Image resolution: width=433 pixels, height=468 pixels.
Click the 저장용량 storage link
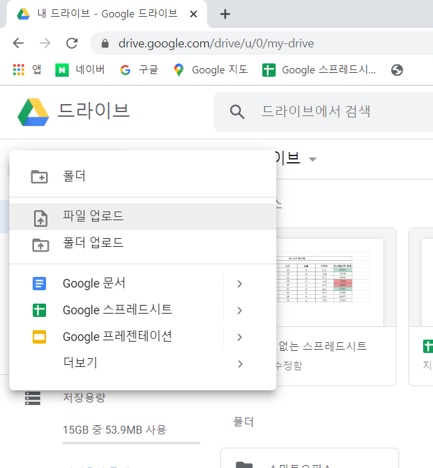84,397
